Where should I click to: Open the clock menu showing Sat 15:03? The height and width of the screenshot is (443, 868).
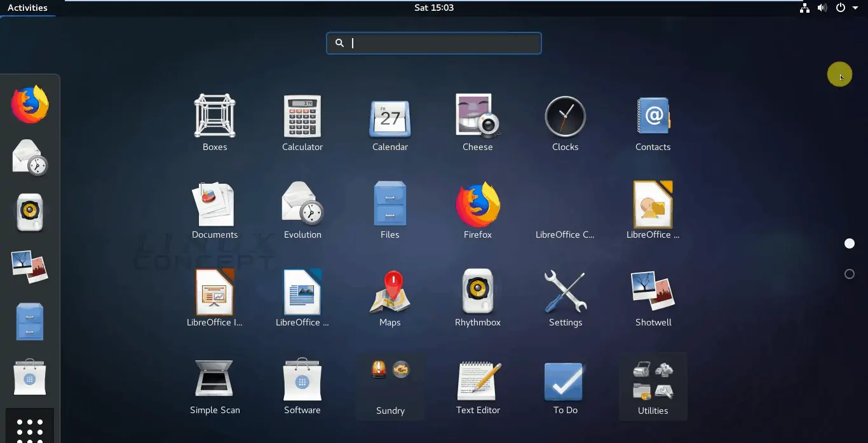tap(434, 8)
